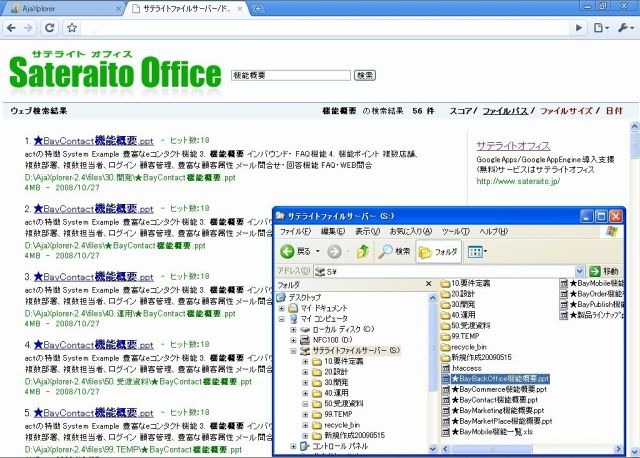Sort results by ファイルパス
Screen dimensions: 640x458
[x=505, y=111]
